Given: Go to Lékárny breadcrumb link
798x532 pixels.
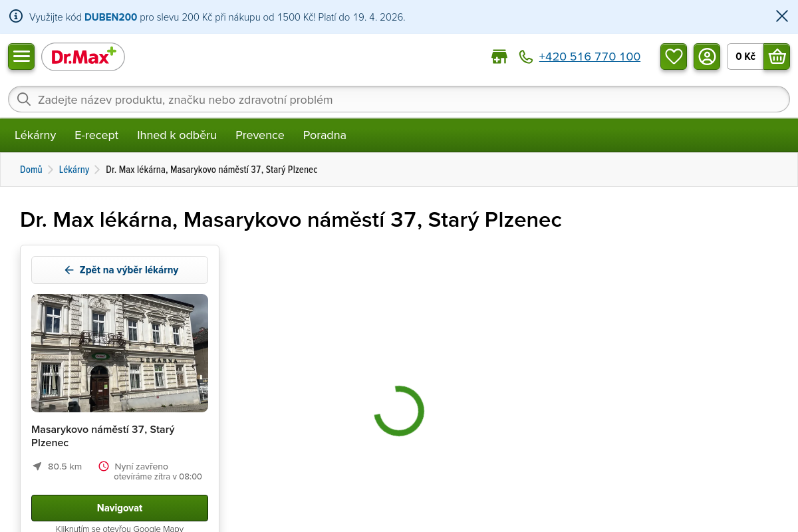Looking at the screenshot, I should click(74, 170).
